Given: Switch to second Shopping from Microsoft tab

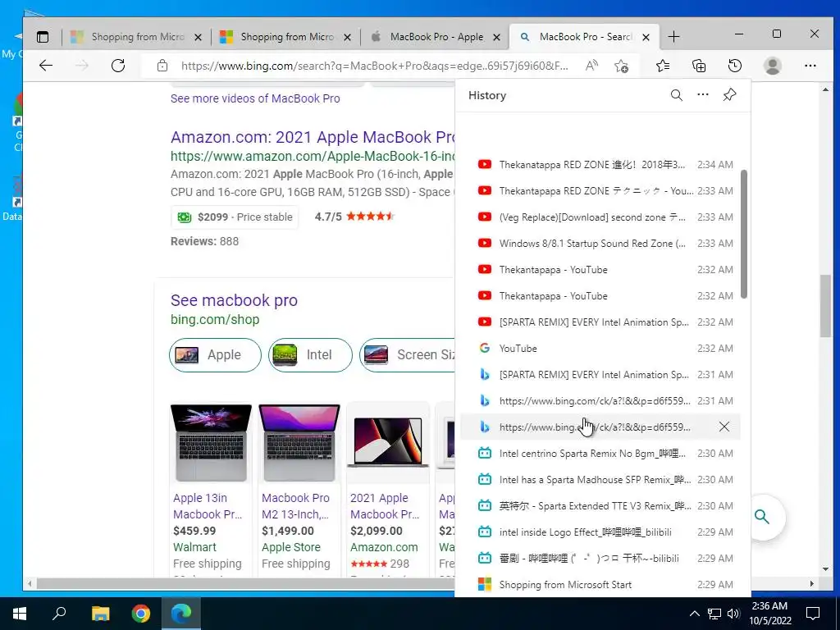Looking at the screenshot, I should 286,37.
